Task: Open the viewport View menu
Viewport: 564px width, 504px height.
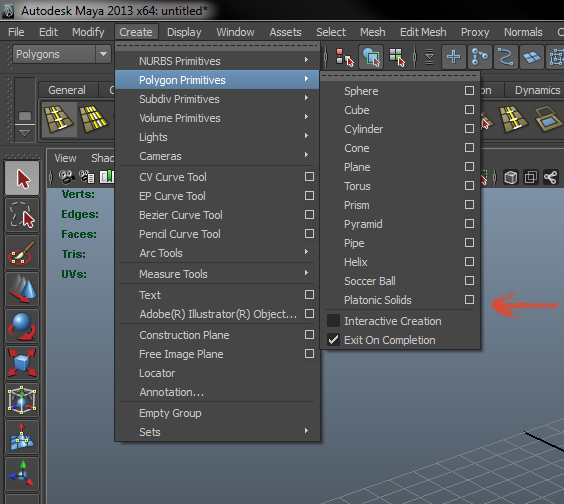Action: (65, 158)
